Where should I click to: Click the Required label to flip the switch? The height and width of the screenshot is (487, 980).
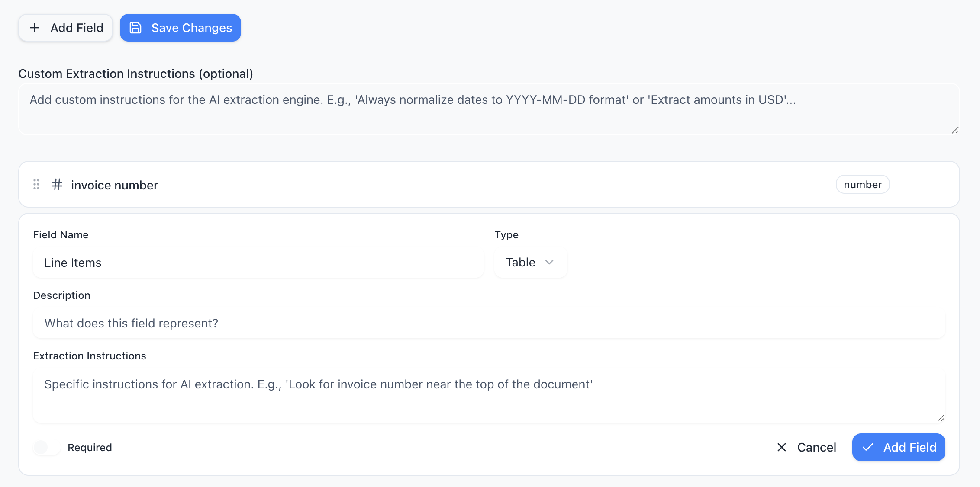click(x=90, y=447)
